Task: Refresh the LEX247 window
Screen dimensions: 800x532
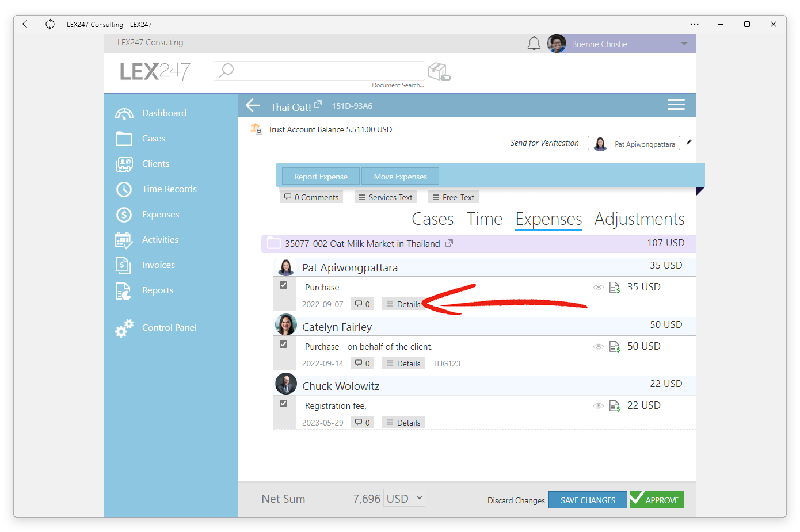Action: point(50,24)
